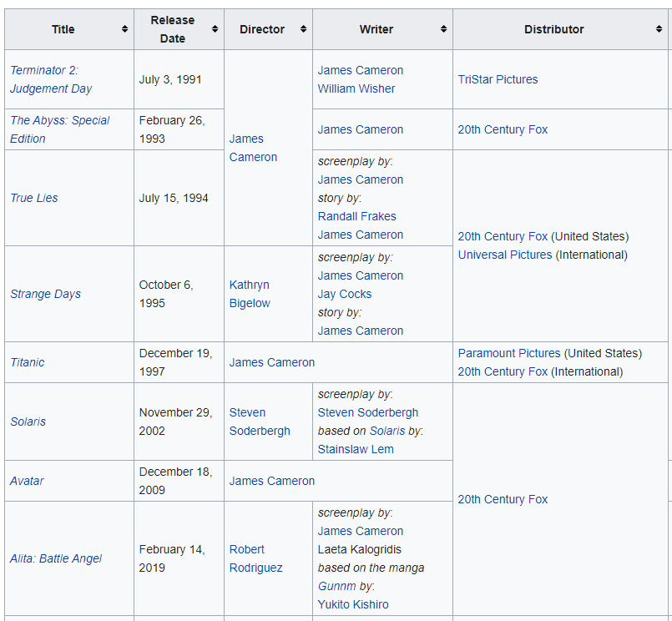Select the February 14, 2019 date cell
The image size is (672, 621).
coord(179,558)
